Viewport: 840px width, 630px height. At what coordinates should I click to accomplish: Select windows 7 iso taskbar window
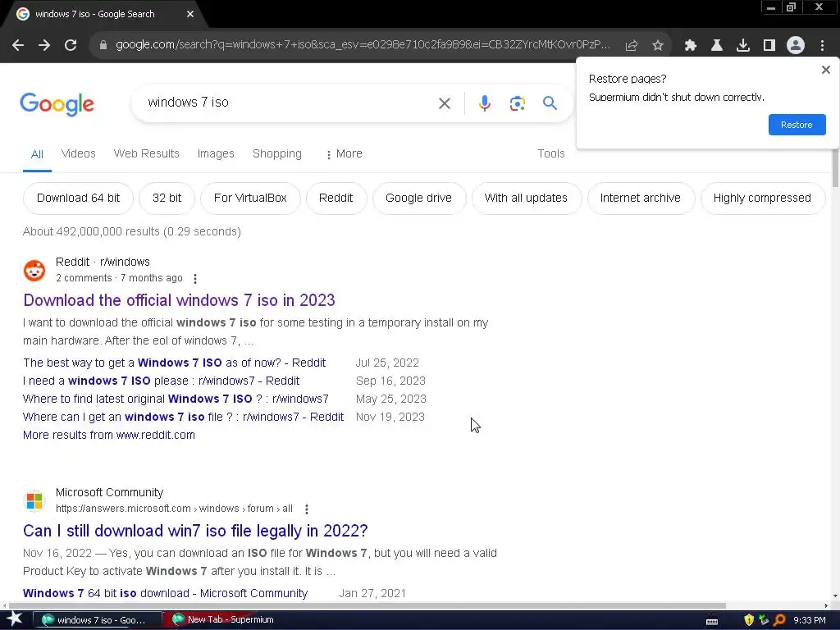(97, 620)
